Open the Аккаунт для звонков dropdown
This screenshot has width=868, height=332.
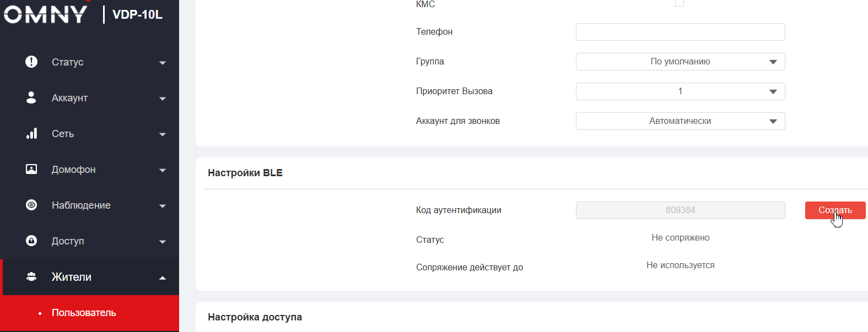point(680,121)
